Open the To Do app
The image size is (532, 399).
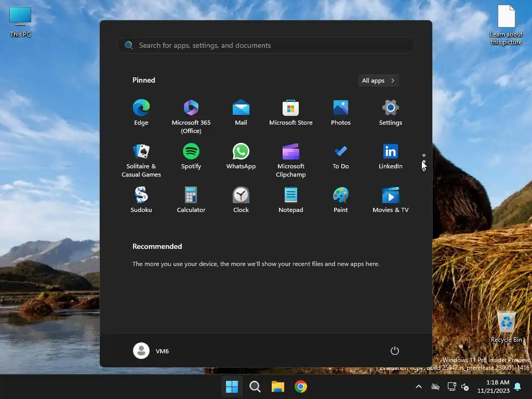click(x=341, y=156)
